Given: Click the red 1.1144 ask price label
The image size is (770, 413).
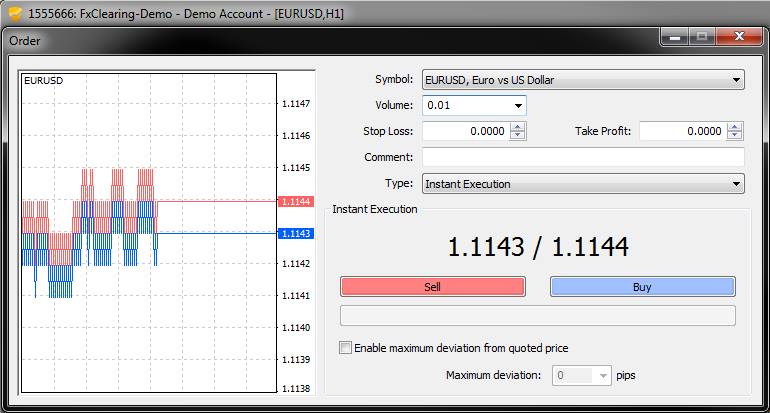Looking at the screenshot, I should (x=297, y=201).
